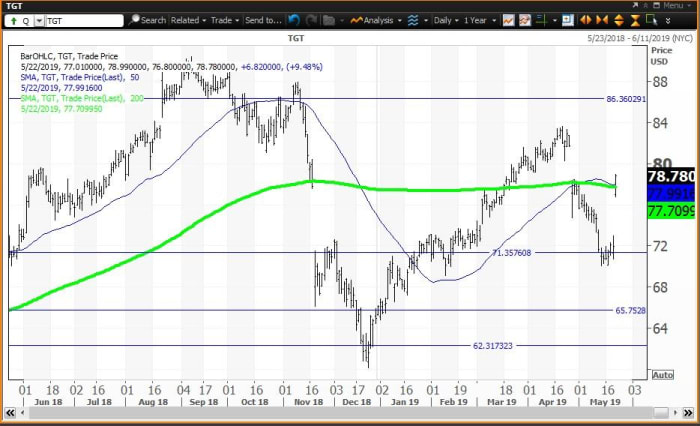Open the 1 Year range dropdown

coord(480,20)
